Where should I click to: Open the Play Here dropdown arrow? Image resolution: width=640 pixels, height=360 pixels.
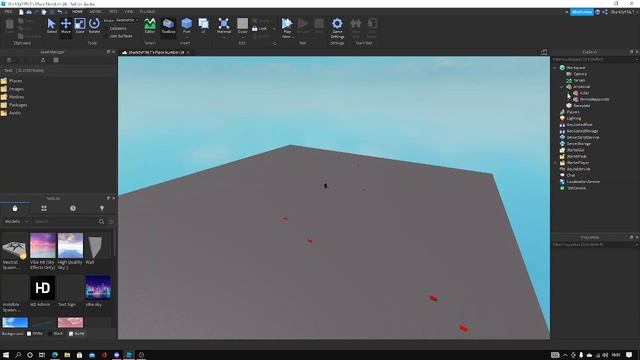(293, 37)
